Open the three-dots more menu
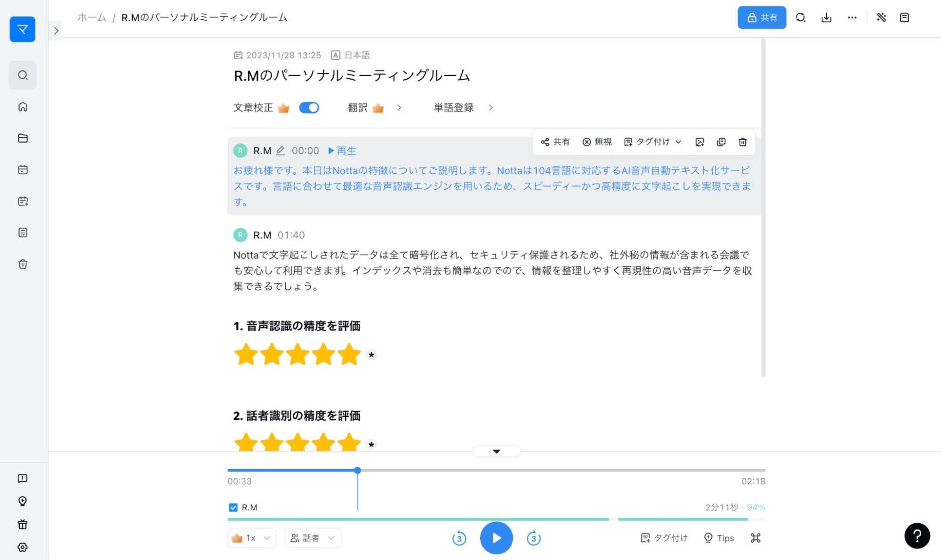The width and height of the screenshot is (941, 560). coord(852,18)
